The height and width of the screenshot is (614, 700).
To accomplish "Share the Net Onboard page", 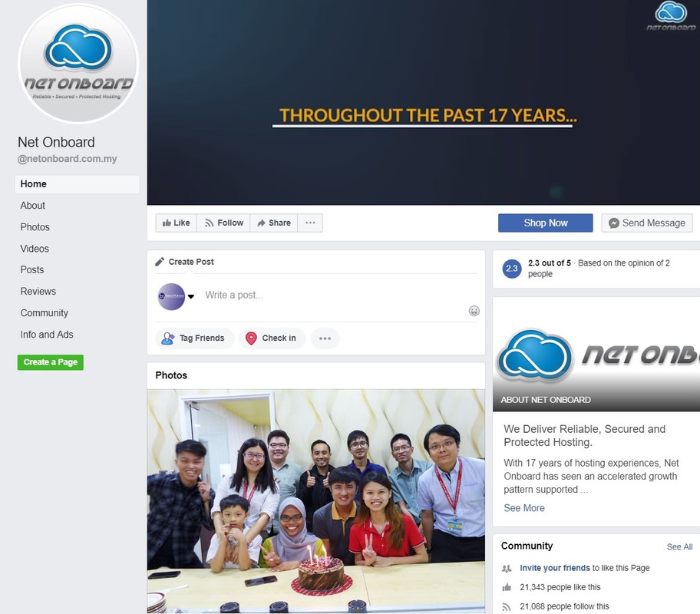I will pos(274,223).
